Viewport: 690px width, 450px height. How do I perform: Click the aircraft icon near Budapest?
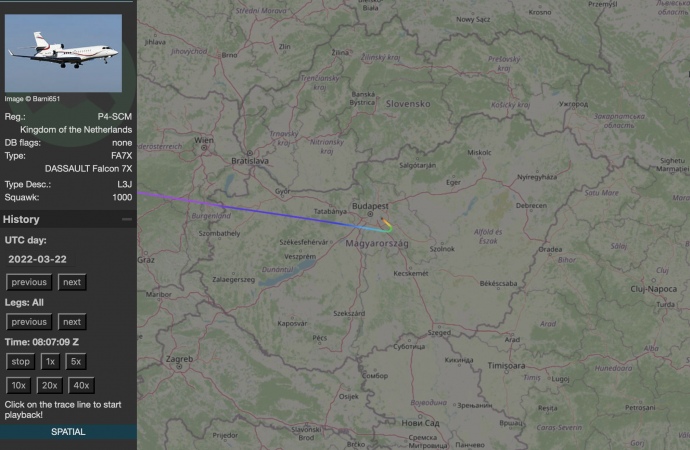[x=383, y=220]
